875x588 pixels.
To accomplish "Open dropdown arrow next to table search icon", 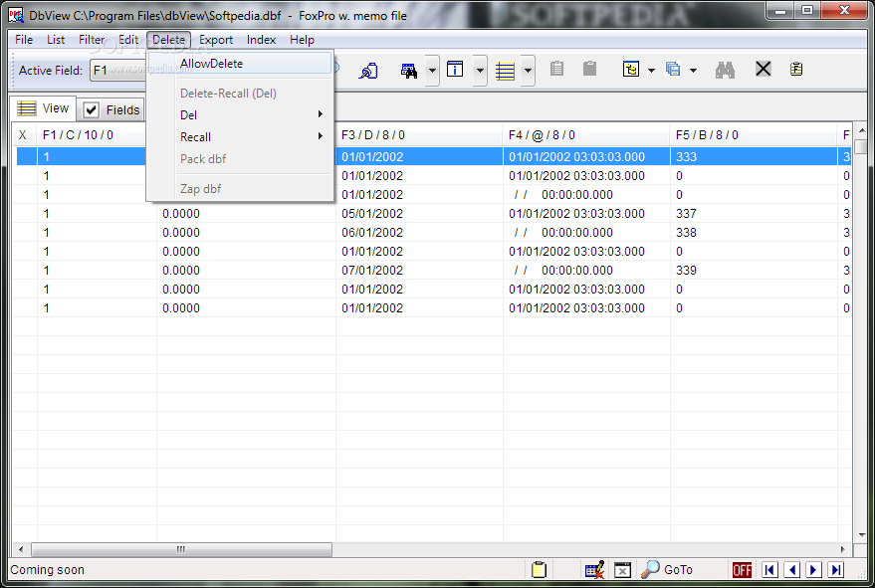I will 432,71.
